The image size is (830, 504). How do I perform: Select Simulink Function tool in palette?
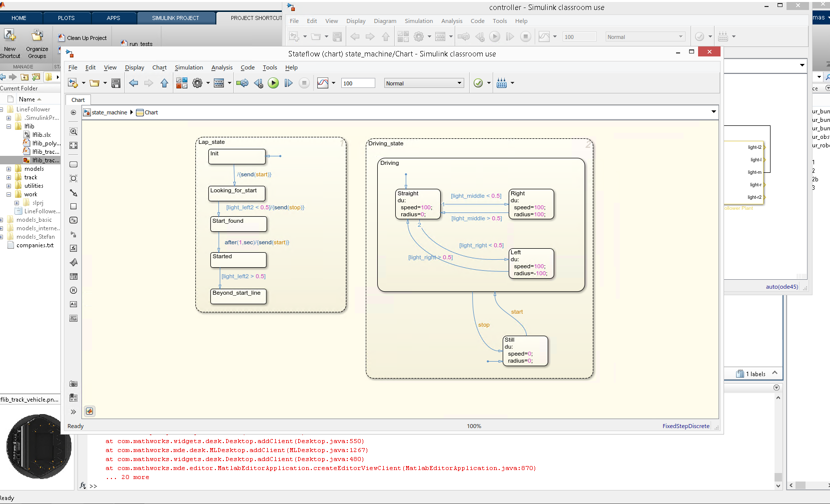(x=73, y=234)
